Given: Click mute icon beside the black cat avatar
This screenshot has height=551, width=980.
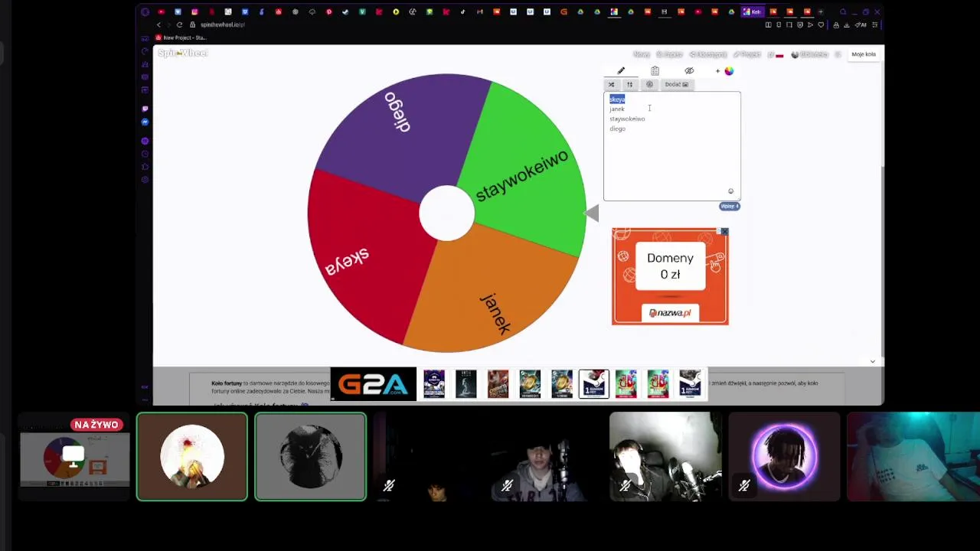Looking at the screenshot, I should point(389,485).
